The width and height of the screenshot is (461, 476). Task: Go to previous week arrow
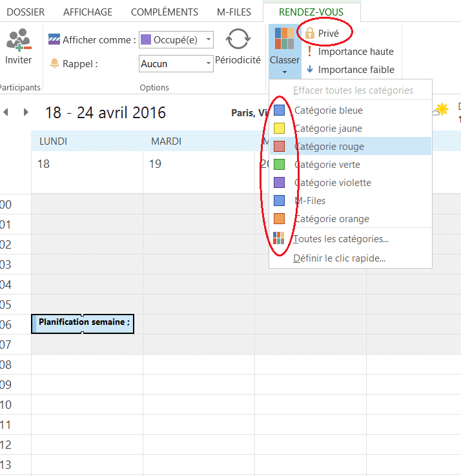[6, 112]
